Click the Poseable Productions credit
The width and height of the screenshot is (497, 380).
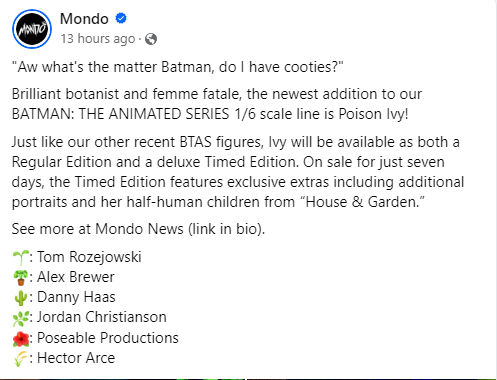click(108, 338)
